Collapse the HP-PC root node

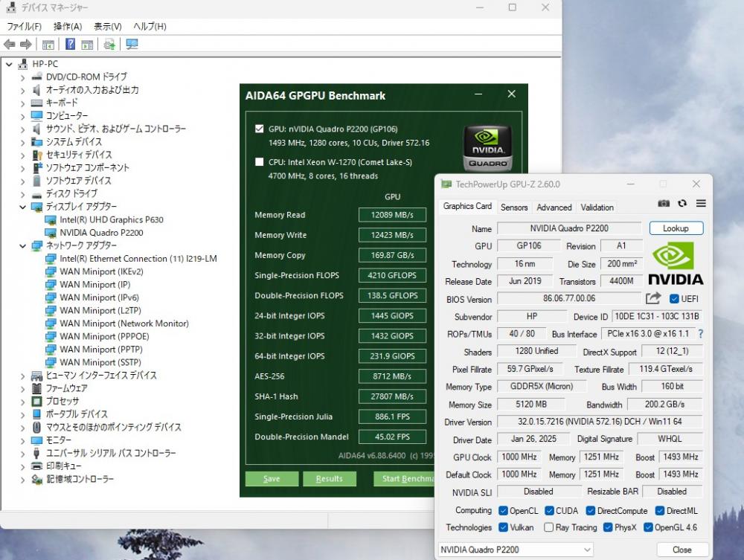coord(8,64)
